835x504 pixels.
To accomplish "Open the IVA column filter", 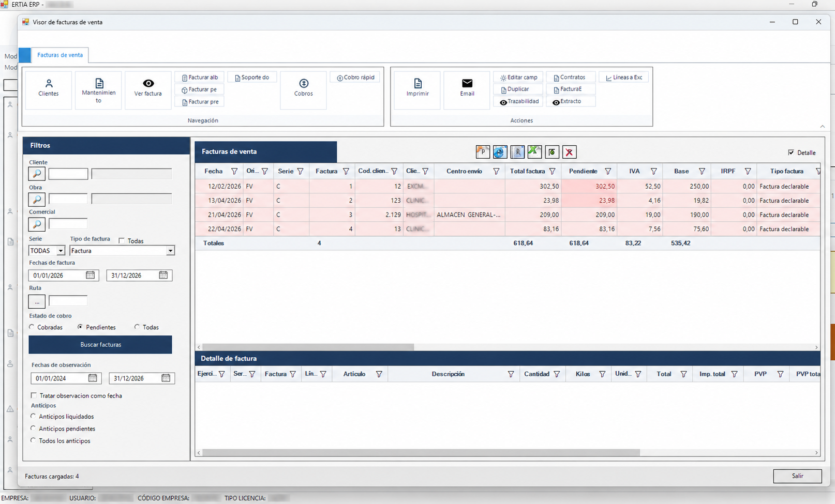I will click(x=653, y=171).
